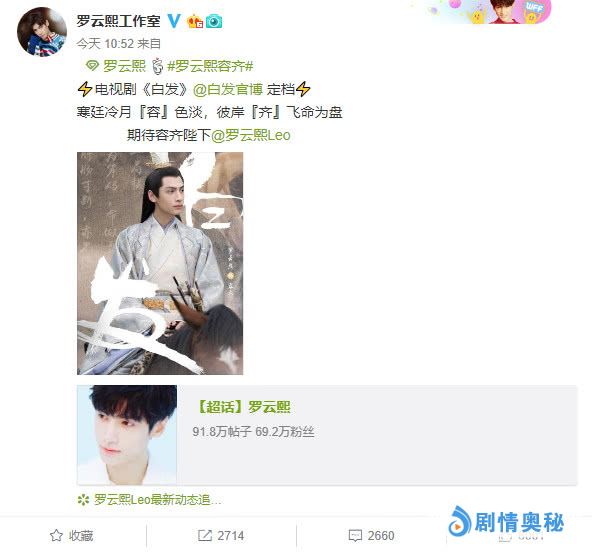Click the orange membership level badge
The width and height of the screenshot is (592, 552).
pyautogui.click(x=195, y=21)
